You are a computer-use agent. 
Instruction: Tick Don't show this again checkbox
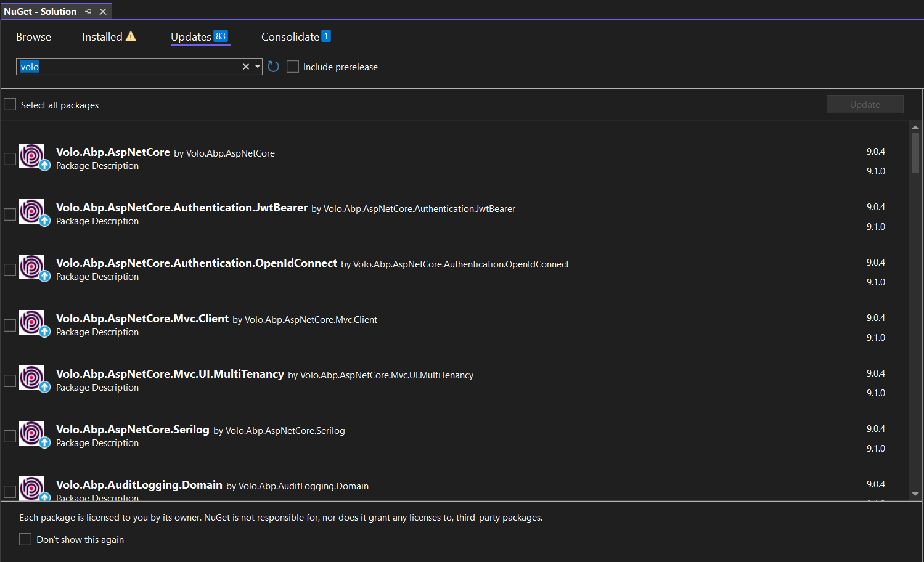[25, 539]
